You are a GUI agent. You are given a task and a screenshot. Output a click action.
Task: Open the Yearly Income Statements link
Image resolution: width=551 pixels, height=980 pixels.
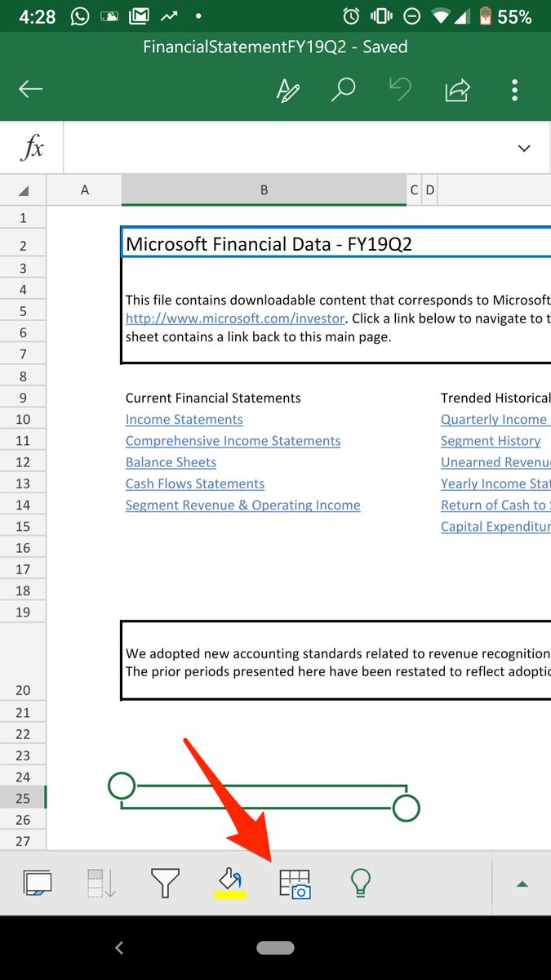(x=495, y=483)
